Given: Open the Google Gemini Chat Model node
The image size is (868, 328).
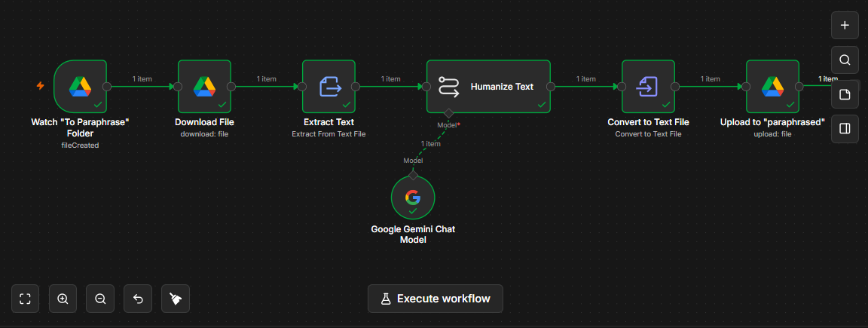Looking at the screenshot, I should pyautogui.click(x=413, y=198).
